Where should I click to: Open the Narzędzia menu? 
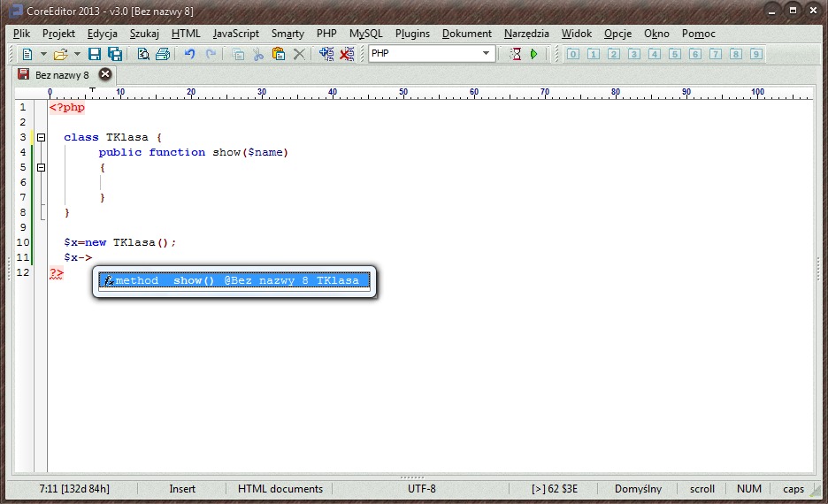526,34
